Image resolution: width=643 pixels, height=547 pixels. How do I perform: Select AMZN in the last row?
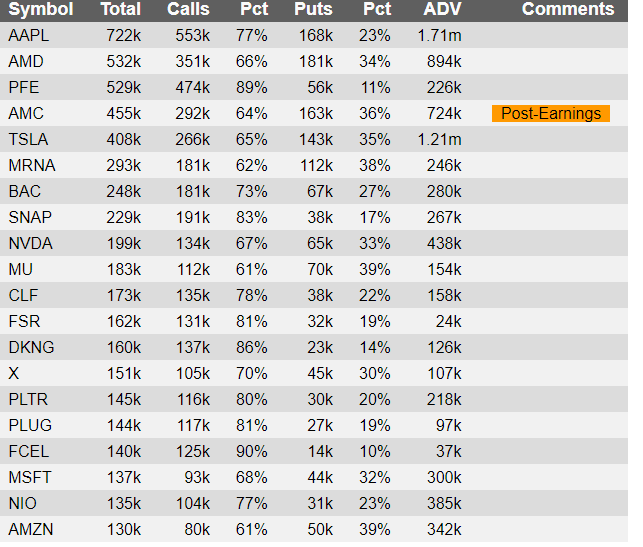pyautogui.click(x=31, y=529)
